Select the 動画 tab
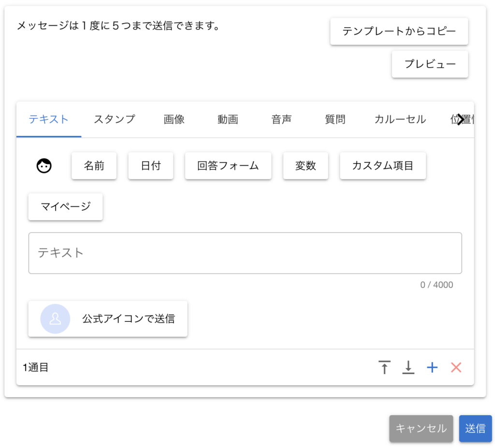Viewport: 495px width, 448px height. pyautogui.click(x=228, y=119)
